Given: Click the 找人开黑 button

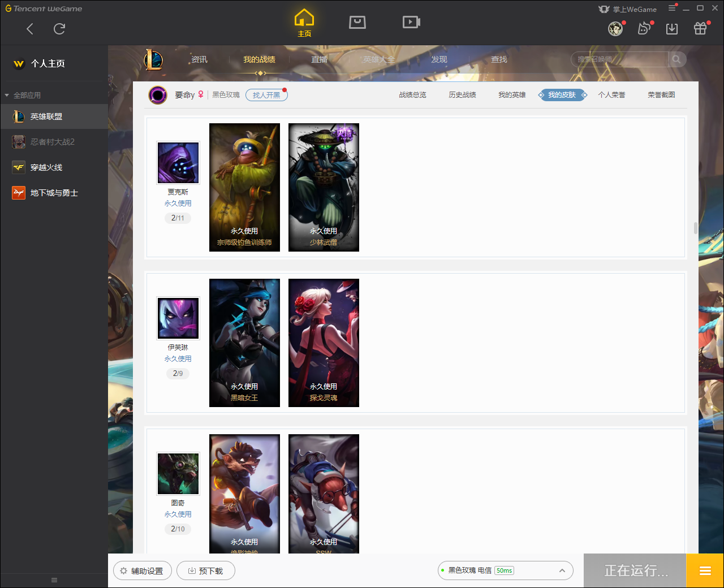Looking at the screenshot, I should tap(266, 95).
